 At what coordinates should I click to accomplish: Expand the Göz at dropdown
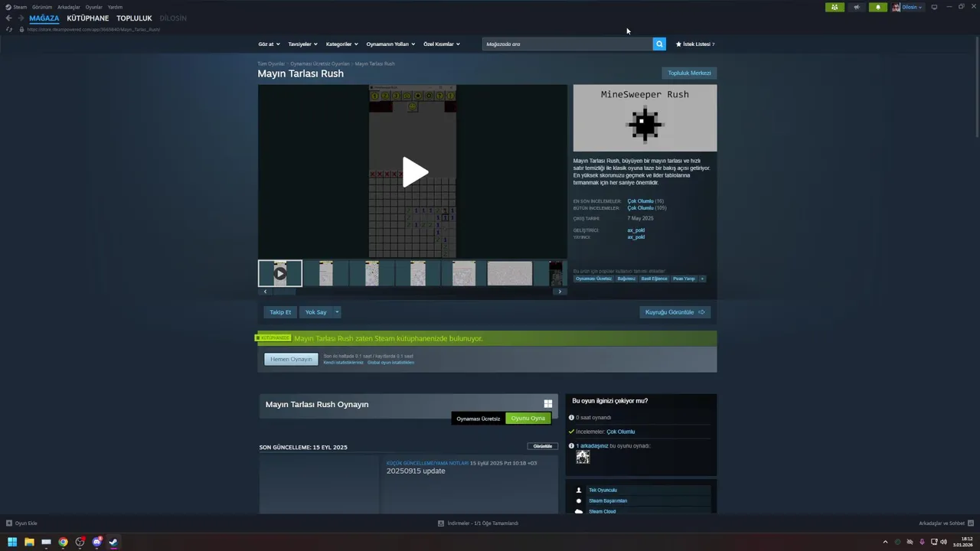point(269,44)
